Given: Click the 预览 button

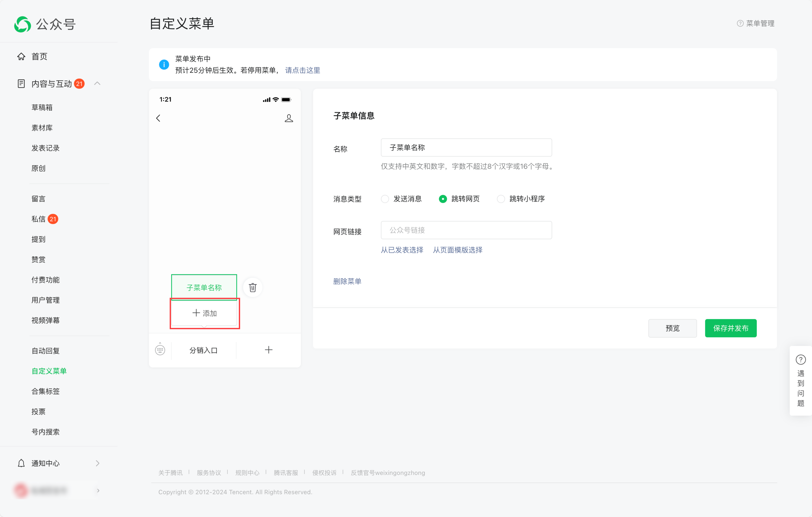Looking at the screenshot, I should [672, 328].
